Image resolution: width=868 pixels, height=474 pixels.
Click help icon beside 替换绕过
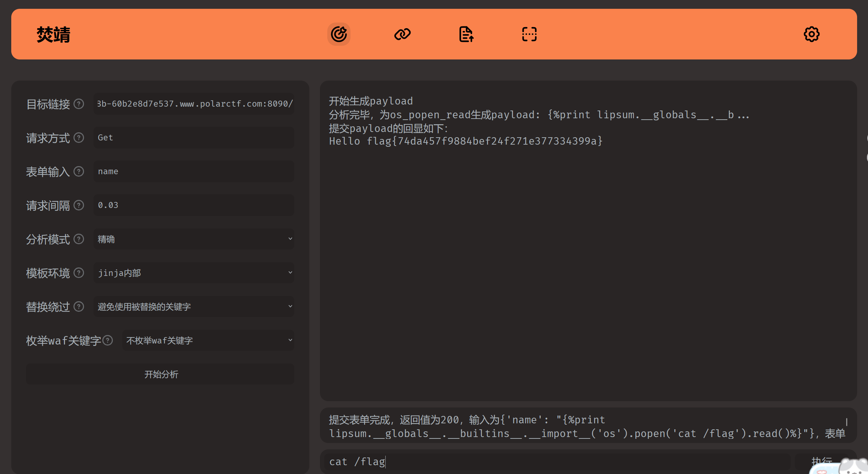79,306
